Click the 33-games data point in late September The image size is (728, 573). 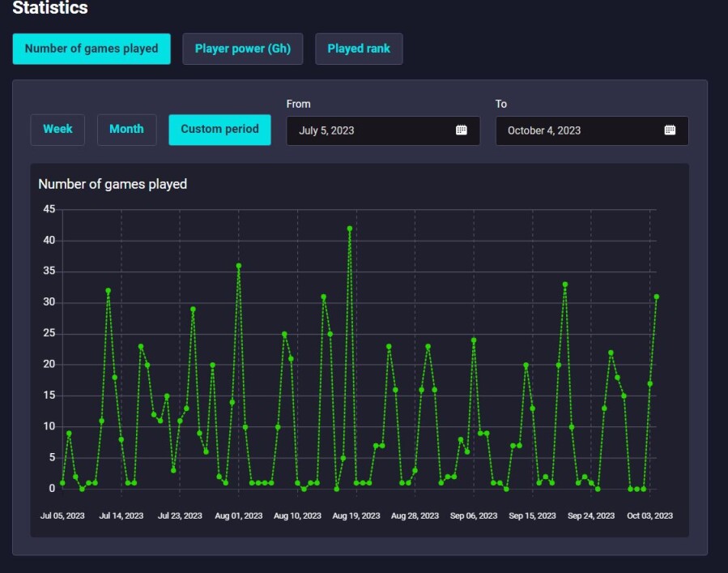[565, 284]
